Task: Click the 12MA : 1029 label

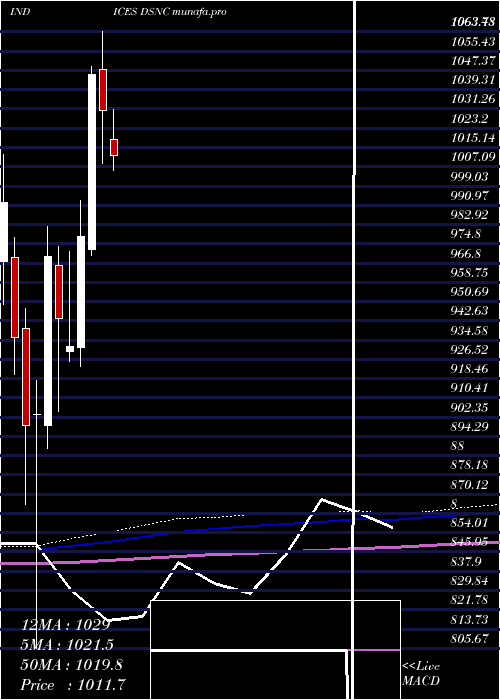Action: 65,625
